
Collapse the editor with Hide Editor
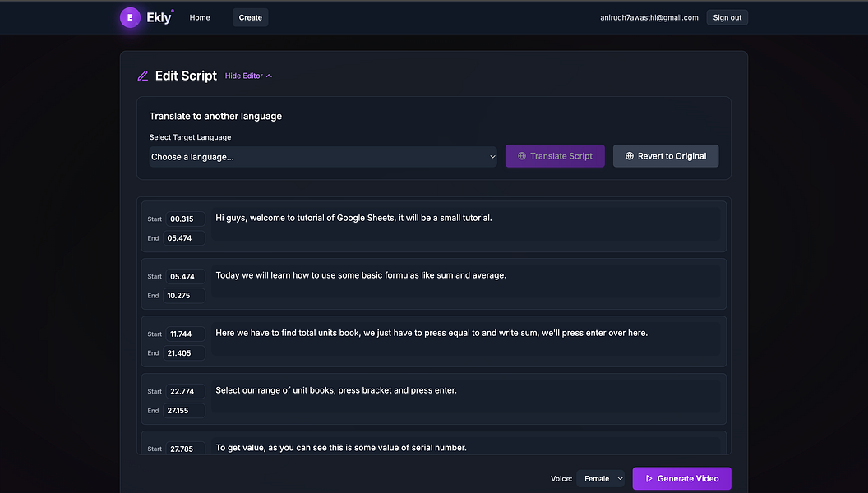click(248, 76)
